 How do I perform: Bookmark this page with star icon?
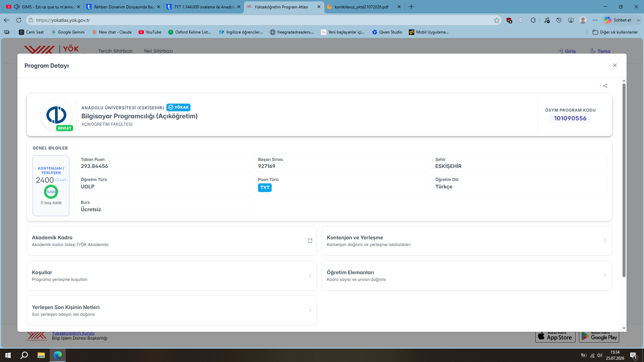497,20
